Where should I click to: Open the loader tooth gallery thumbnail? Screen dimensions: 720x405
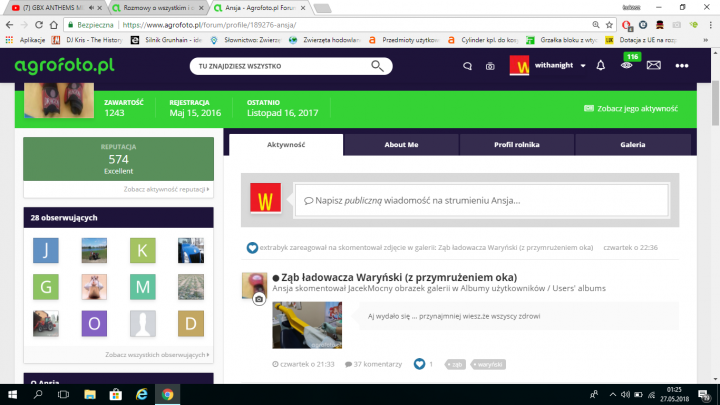point(307,325)
